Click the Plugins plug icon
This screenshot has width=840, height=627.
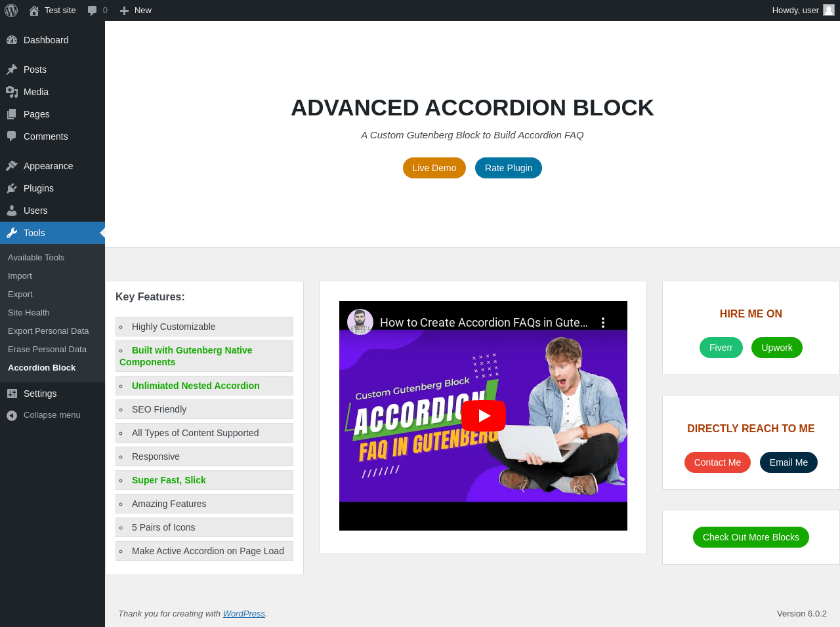[12, 188]
